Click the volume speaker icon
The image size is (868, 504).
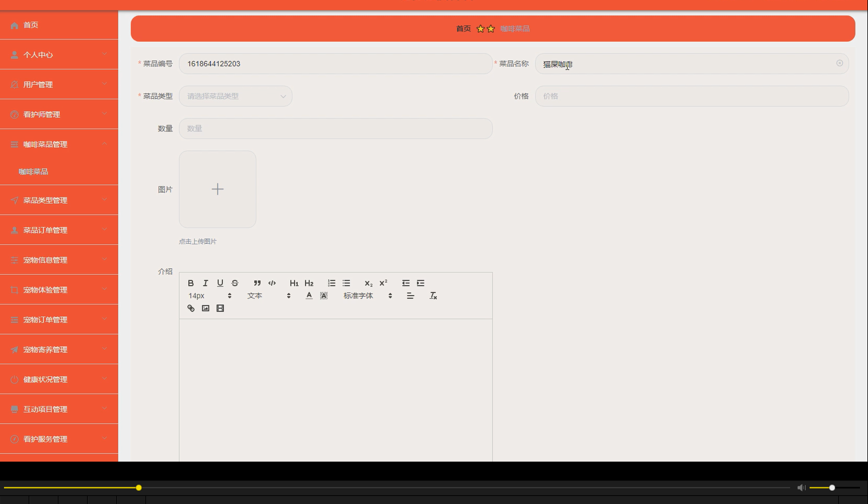tap(802, 487)
